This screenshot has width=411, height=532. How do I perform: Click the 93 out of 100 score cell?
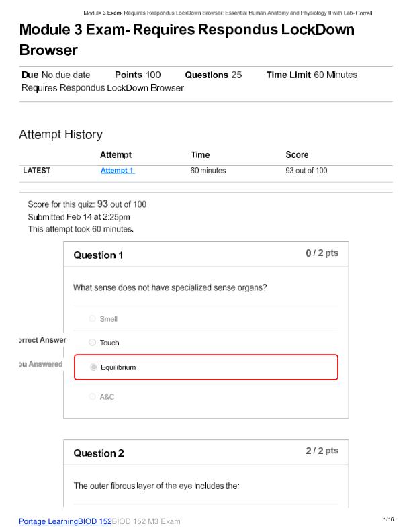pos(306,171)
